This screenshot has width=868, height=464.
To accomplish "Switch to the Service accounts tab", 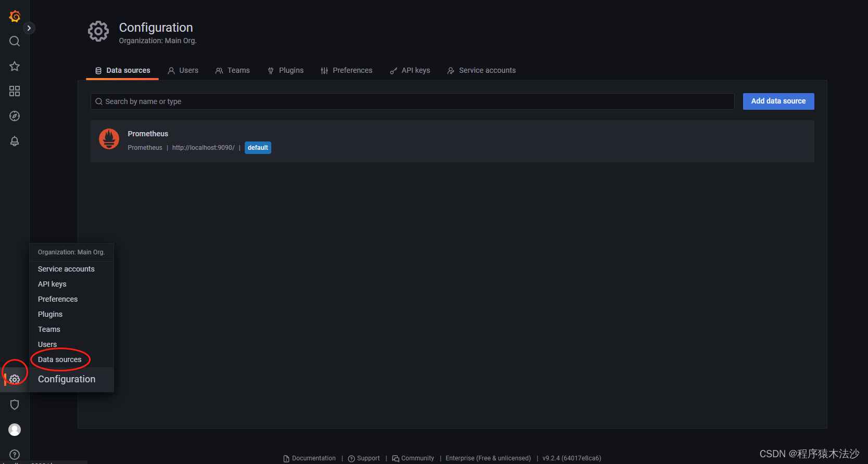I will coord(482,71).
